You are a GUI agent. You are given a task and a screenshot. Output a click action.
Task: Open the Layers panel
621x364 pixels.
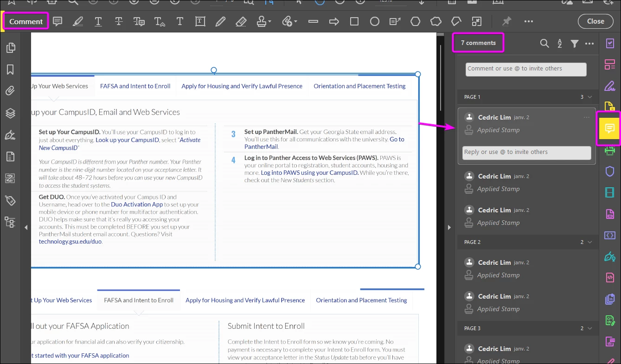click(x=10, y=113)
